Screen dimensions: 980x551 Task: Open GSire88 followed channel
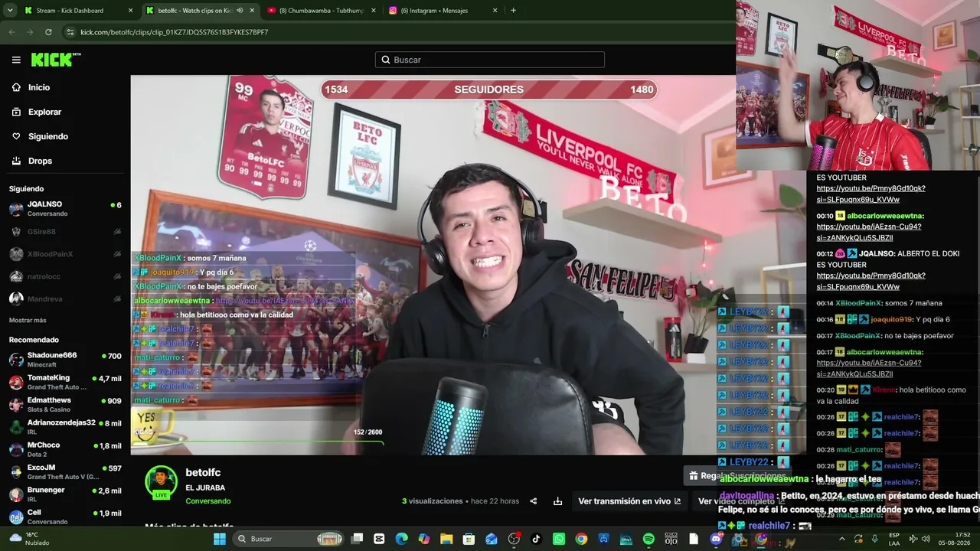pos(65,231)
